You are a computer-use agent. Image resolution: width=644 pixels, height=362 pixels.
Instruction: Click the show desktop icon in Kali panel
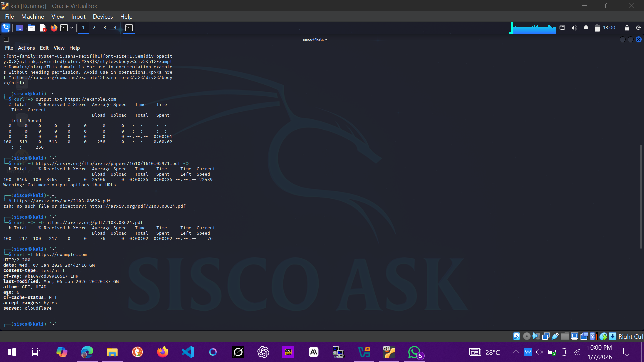[20, 28]
